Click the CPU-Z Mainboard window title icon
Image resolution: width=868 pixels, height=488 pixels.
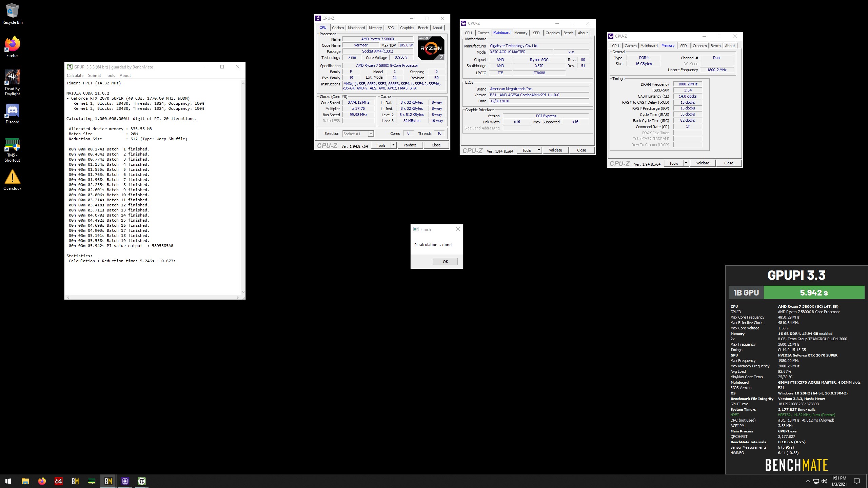pyautogui.click(x=463, y=23)
